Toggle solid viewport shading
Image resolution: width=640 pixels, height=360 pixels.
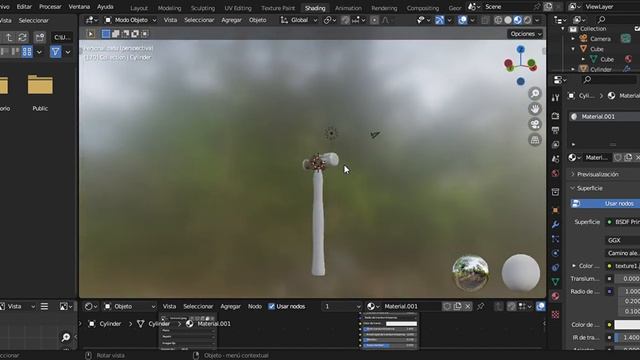coord(508,20)
